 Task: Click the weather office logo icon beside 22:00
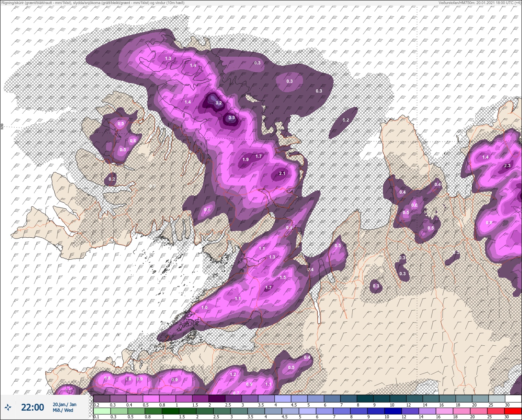pos(8,407)
